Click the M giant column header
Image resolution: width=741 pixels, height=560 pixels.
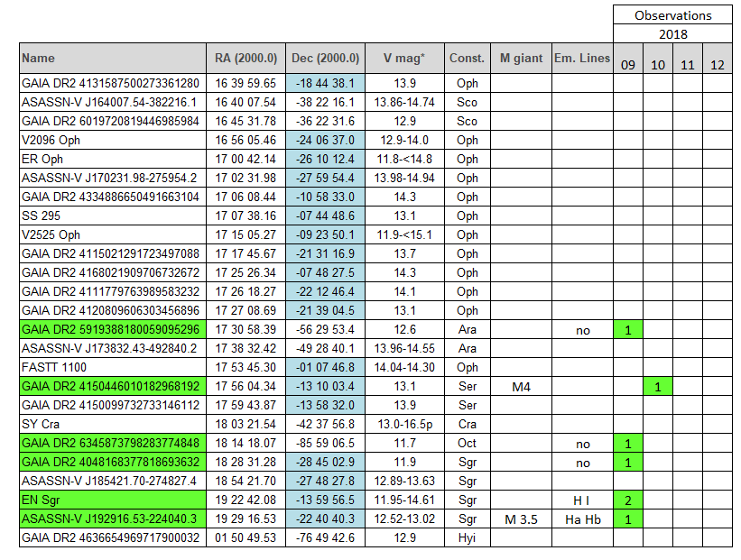coord(521,59)
